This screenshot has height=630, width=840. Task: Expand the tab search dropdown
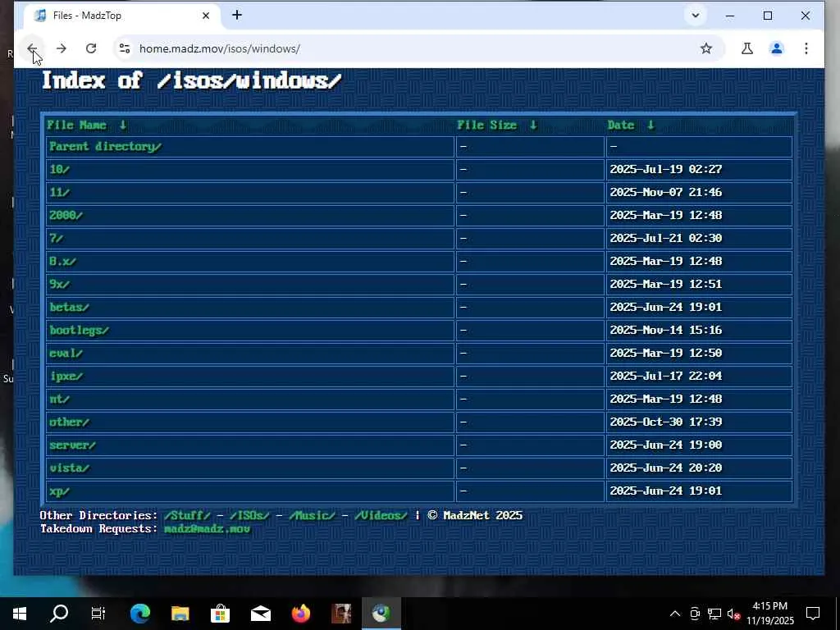coord(695,16)
